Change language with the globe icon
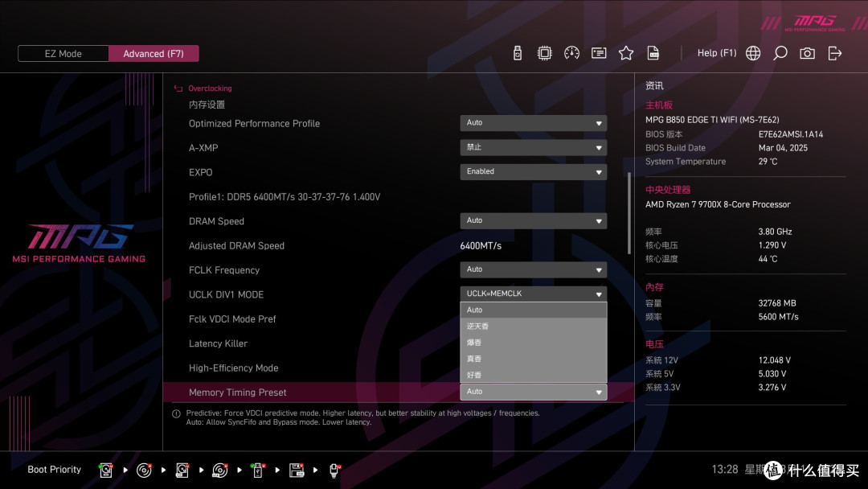Screen dimensions: 868x489 [x=753, y=53]
